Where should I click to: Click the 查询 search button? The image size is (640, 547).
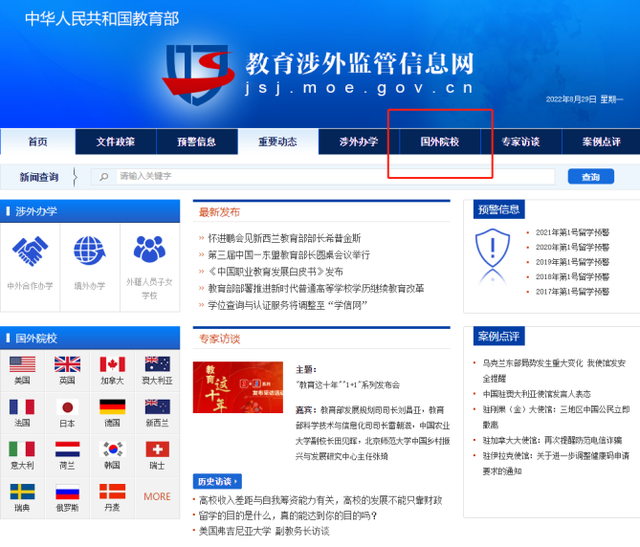pyautogui.click(x=591, y=176)
